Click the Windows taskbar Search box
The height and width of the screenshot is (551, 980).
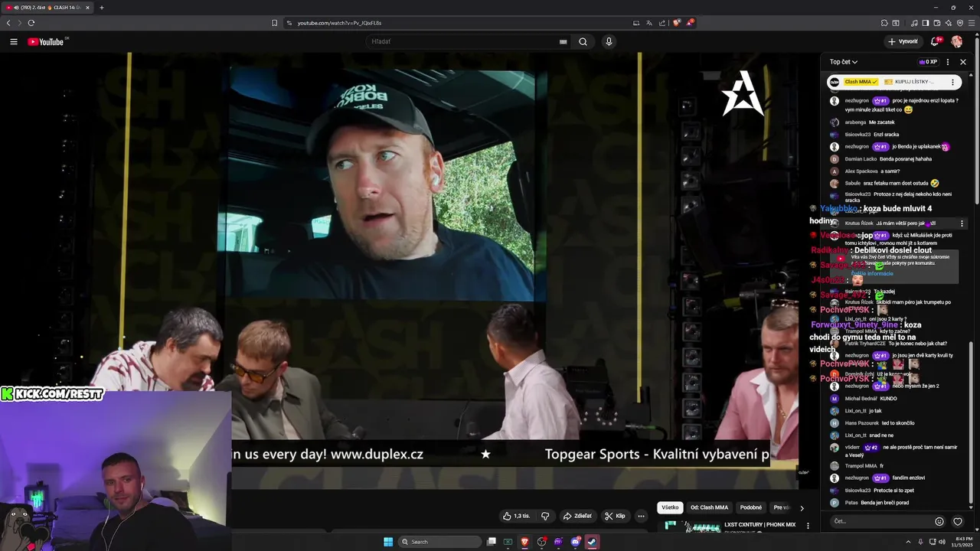click(x=439, y=542)
